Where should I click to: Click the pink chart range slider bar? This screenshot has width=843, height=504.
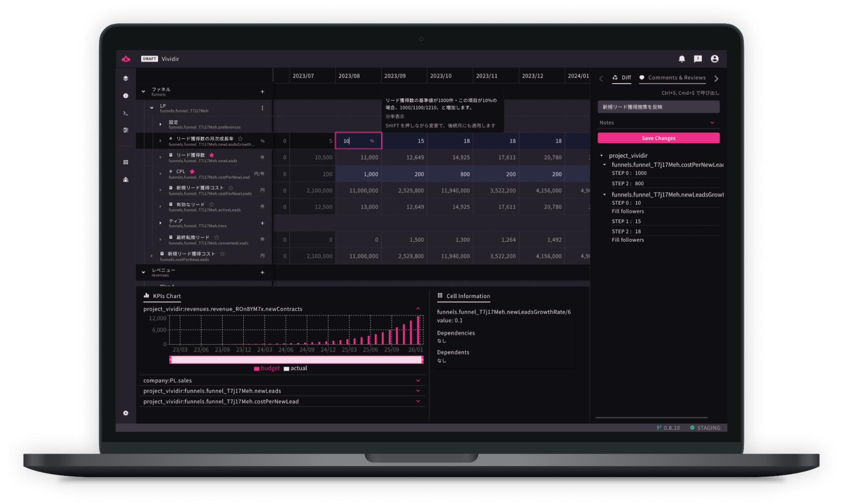(296, 359)
